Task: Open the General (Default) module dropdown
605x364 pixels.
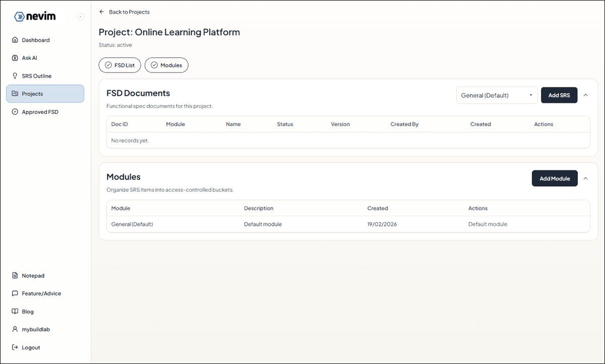Action: (x=497, y=95)
